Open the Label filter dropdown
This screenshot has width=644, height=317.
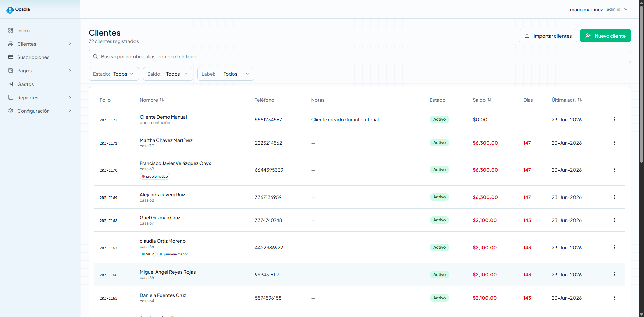click(226, 74)
